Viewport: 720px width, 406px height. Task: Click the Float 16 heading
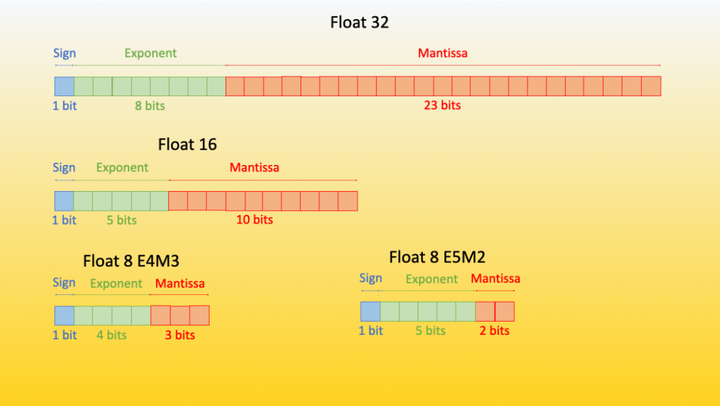187,144
